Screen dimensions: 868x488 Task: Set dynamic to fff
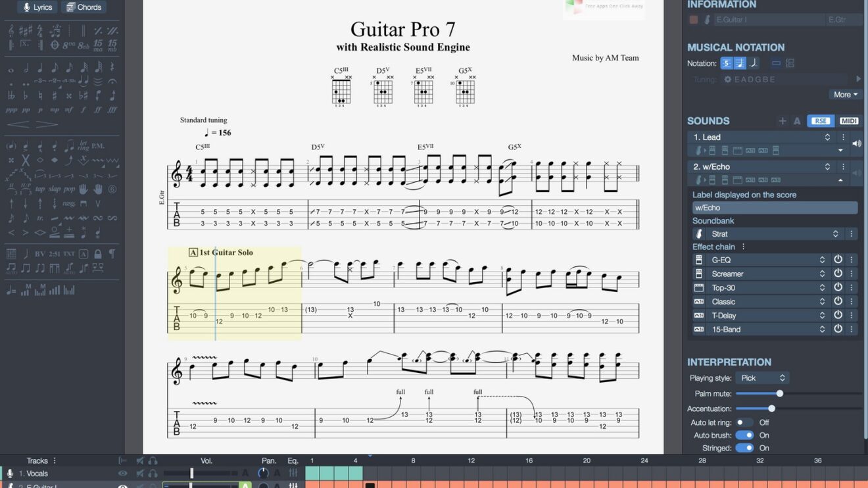pyautogui.click(x=112, y=110)
